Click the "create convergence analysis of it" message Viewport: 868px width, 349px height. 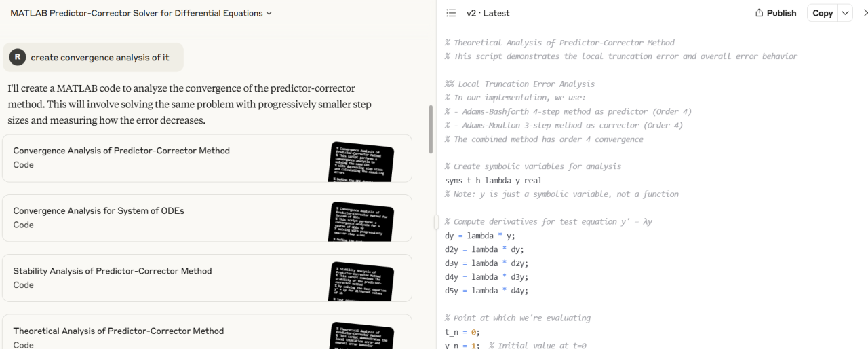100,58
